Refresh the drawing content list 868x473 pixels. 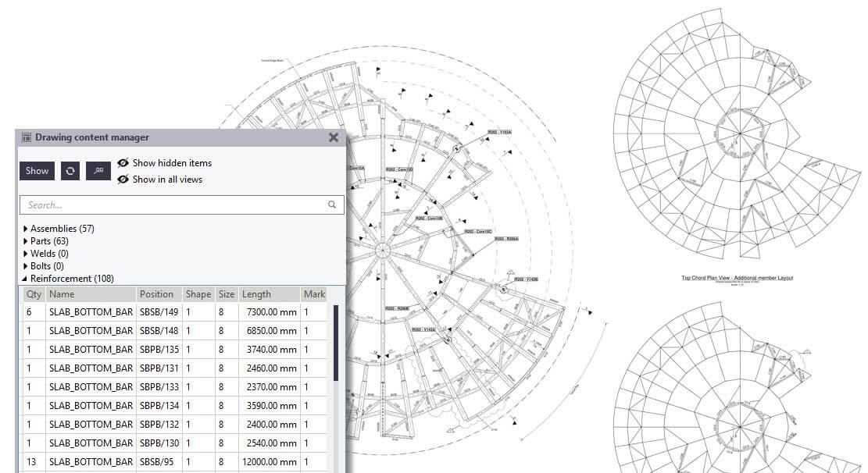pyautogui.click(x=70, y=171)
